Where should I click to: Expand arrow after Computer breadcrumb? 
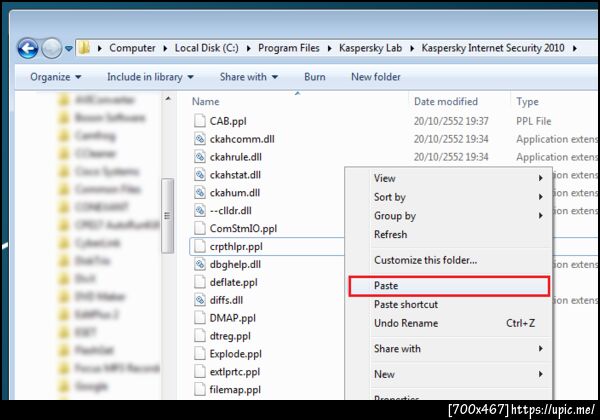coord(165,49)
